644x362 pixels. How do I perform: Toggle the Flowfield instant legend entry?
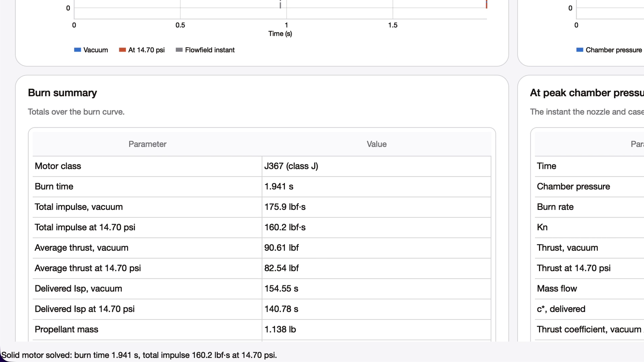(205, 50)
